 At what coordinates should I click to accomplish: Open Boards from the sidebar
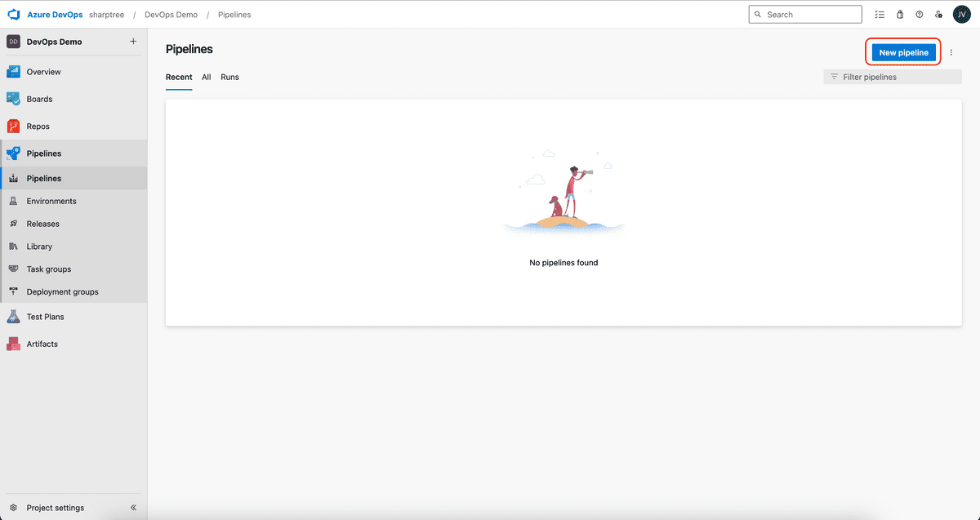point(38,98)
